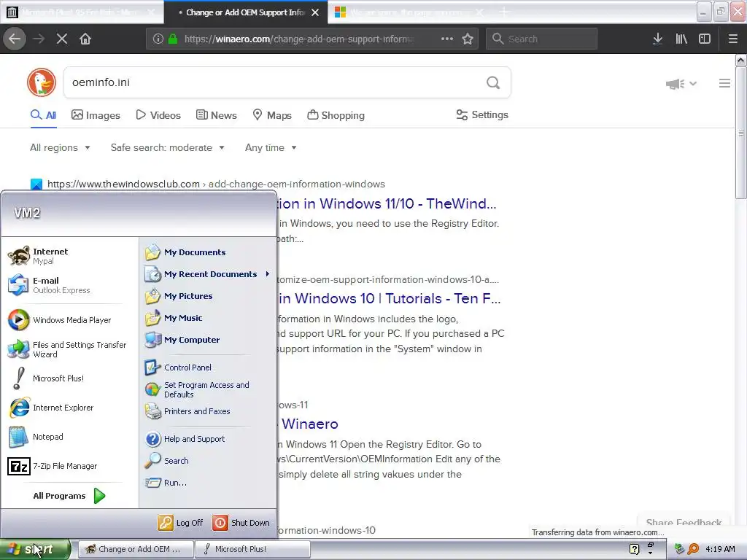Image resolution: width=747 pixels, height=560 pixels.
Task: Click the browser toolbar Search box
Action: (x=542, y=39)
